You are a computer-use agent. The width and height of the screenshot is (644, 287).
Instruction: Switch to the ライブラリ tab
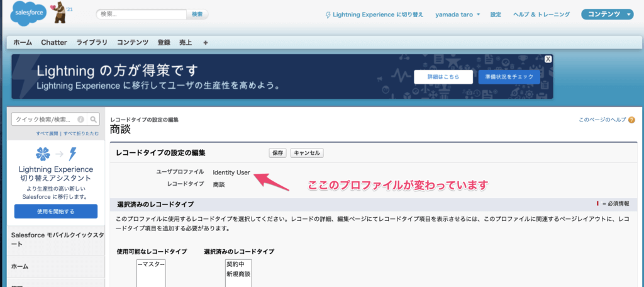[92, 42]
